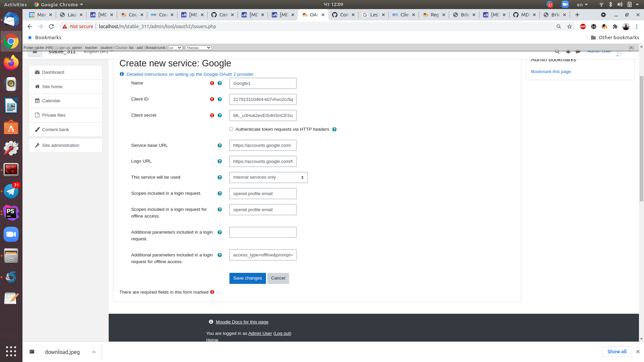
Task: Open PhpStorm from the dock
Action: [x=11, y=213]
